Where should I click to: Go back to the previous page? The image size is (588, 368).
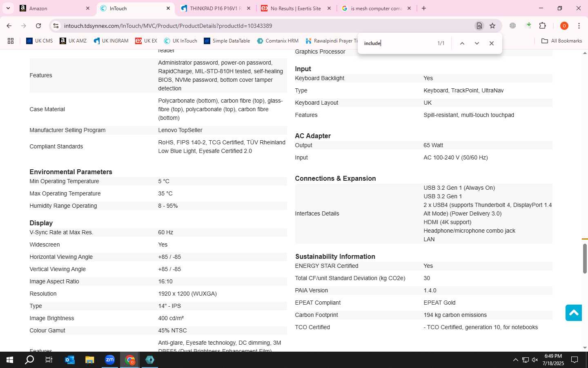pyautogui.click(x=9, y=26)
